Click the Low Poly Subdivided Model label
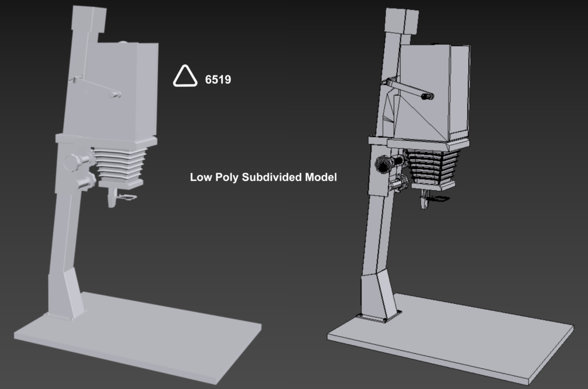Screen dimensions: 588x389 click(x=264, y=178)
